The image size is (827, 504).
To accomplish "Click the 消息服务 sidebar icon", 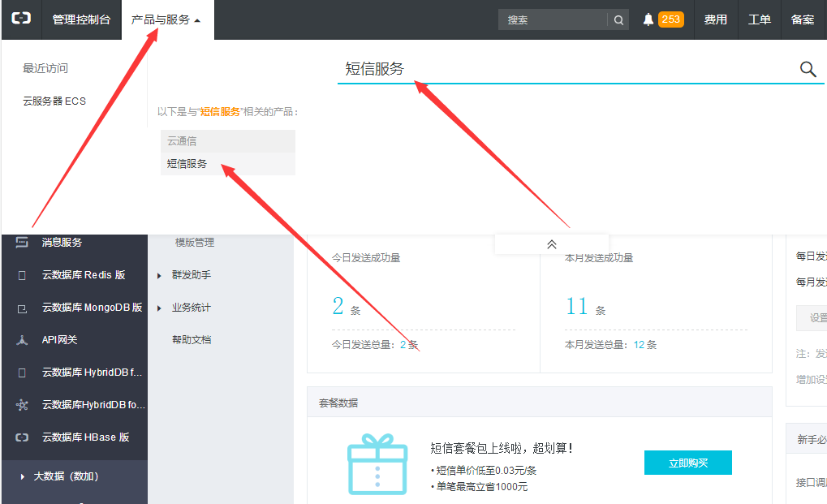I will tap(22, 243).
